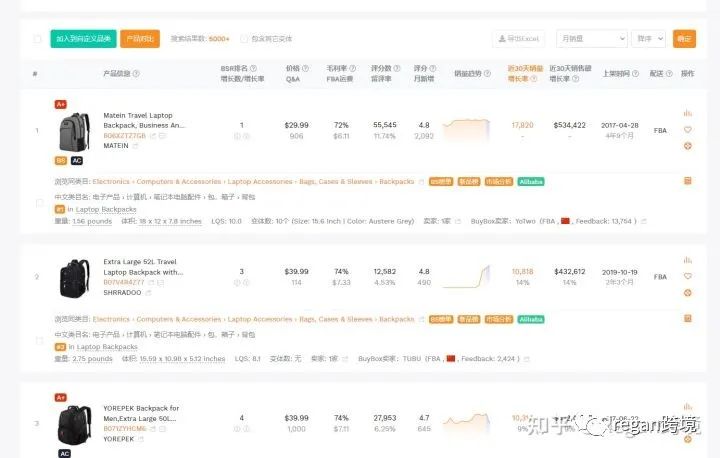Tick the checkbox on the Matein backpack row

tap(39, 203)
